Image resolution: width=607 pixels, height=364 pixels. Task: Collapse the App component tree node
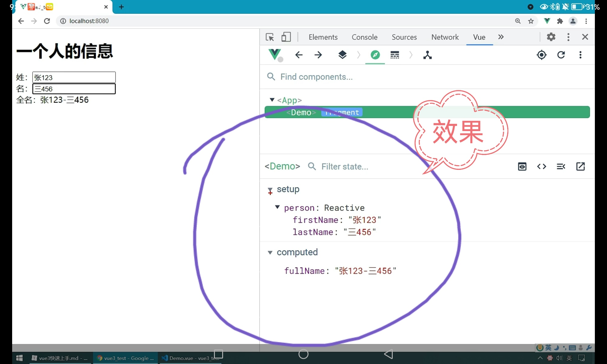(x=272, y=100)
